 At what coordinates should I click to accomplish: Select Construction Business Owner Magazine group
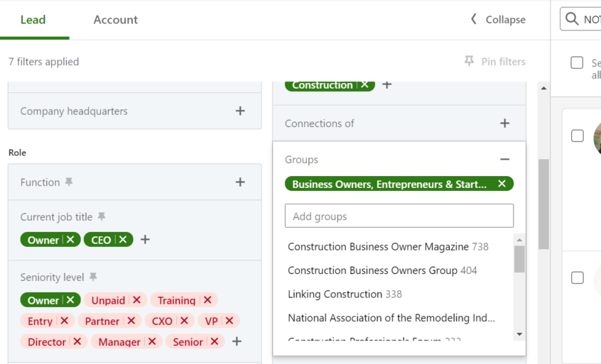click(x=388, y=247)
